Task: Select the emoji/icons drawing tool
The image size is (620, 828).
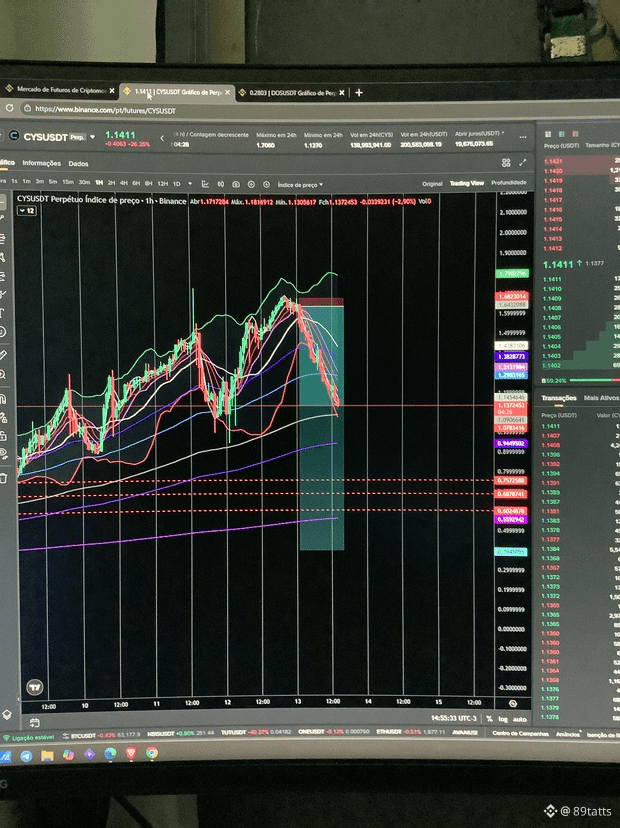Action: click(2, 332)
